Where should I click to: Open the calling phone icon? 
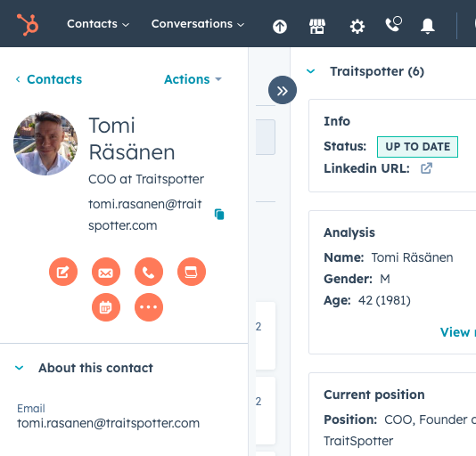coord(393,24)
